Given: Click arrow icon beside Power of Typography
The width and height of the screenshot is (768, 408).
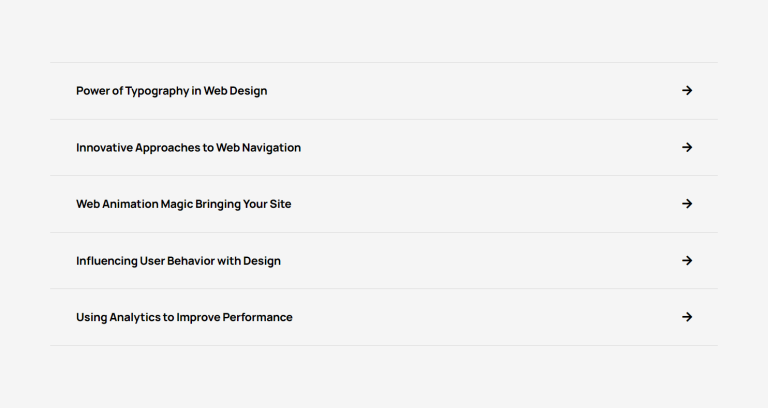Looking at the screenshot, I should click(x=687, y=91).
